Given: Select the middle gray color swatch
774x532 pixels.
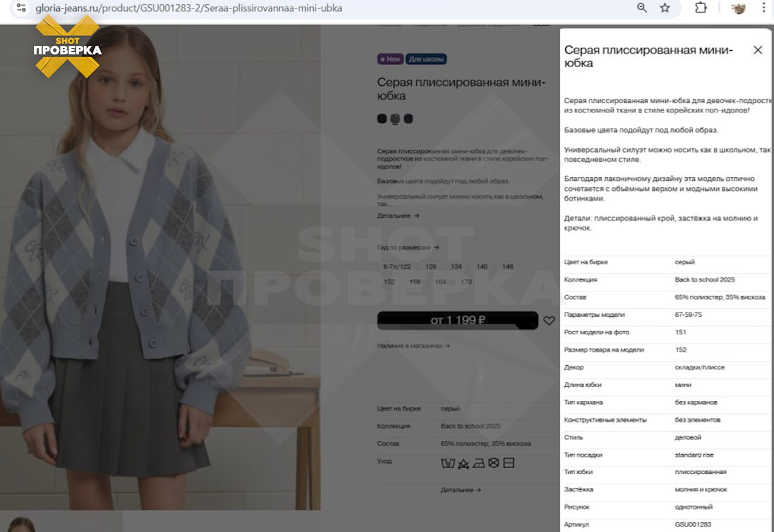Looking at the screenshot, I should 395,119.
